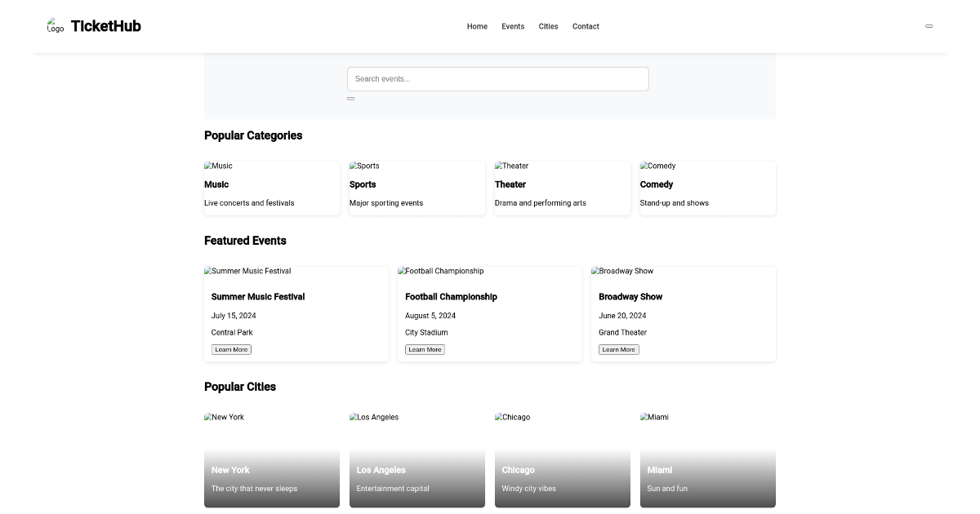Click 'Entertainment capital' caption
The height and width of the screenshot is (514, 980).
(x=393, y=489)
